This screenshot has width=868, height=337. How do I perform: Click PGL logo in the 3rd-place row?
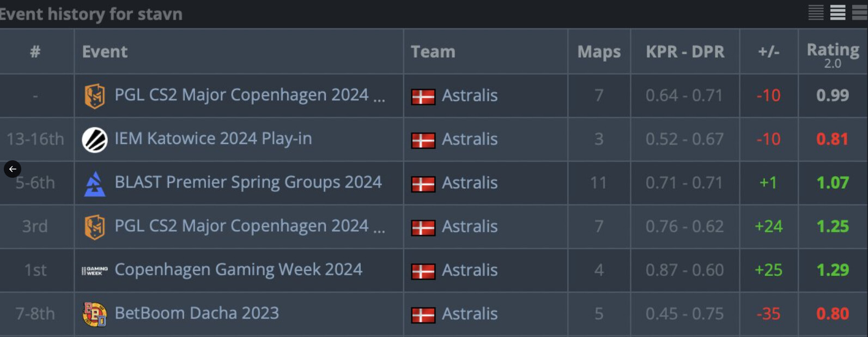click(x=94, y=227)
